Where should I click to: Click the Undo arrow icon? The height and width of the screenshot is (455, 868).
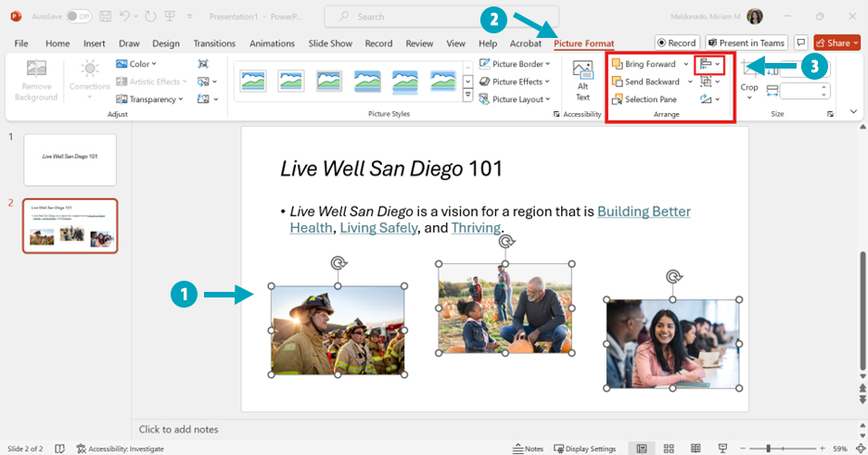(x=124, y=17)
